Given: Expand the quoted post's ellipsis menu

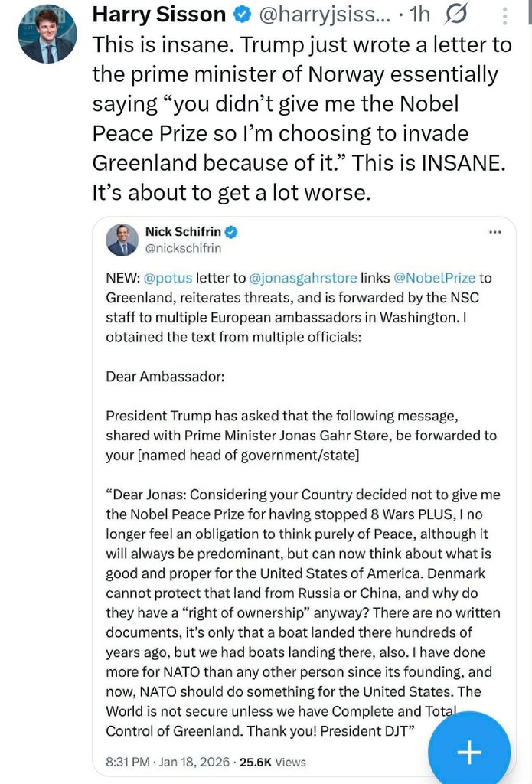Looking at the screenshot, I should [x=495, y=231].
